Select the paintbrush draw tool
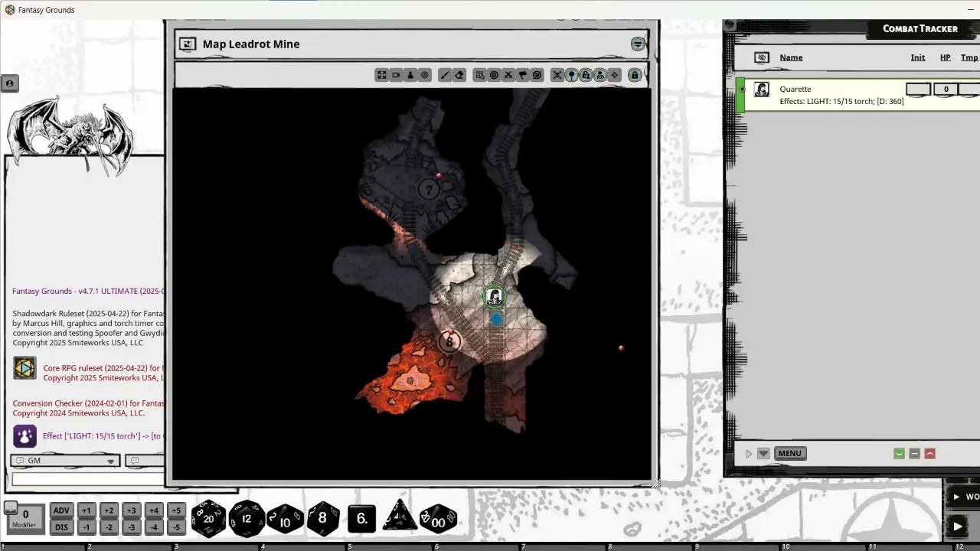 pyautogui.click(x=445, y=75)
